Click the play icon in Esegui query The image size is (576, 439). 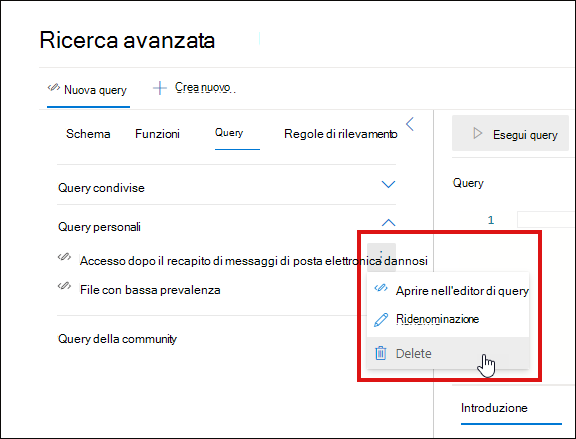coord(477,133)
